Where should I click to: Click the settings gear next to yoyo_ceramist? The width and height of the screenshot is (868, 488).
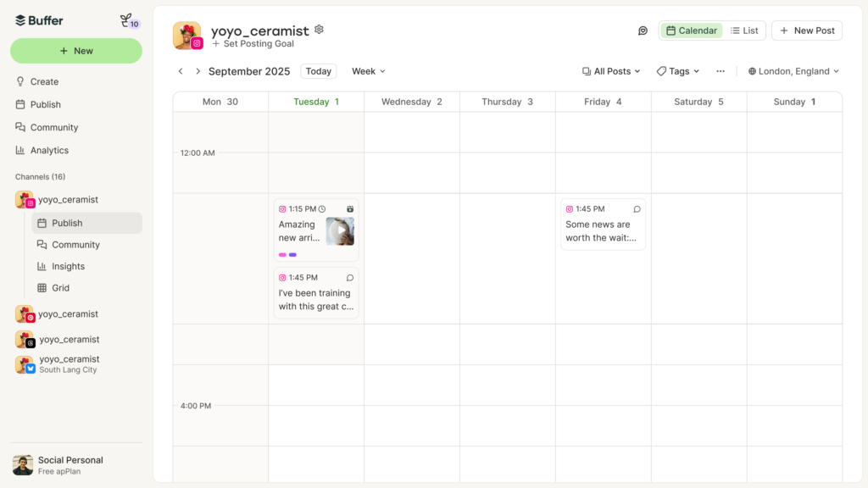(x=319, y=30)
